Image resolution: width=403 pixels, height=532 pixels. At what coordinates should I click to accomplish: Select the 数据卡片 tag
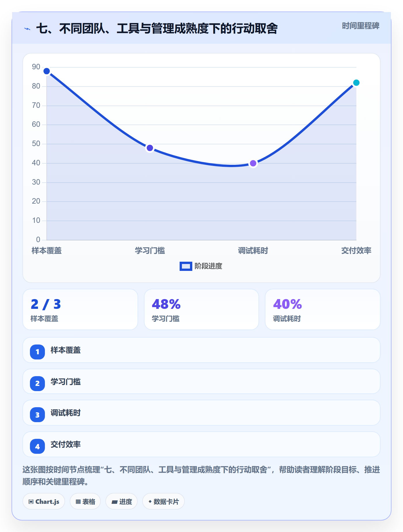[x=164, y=502]
